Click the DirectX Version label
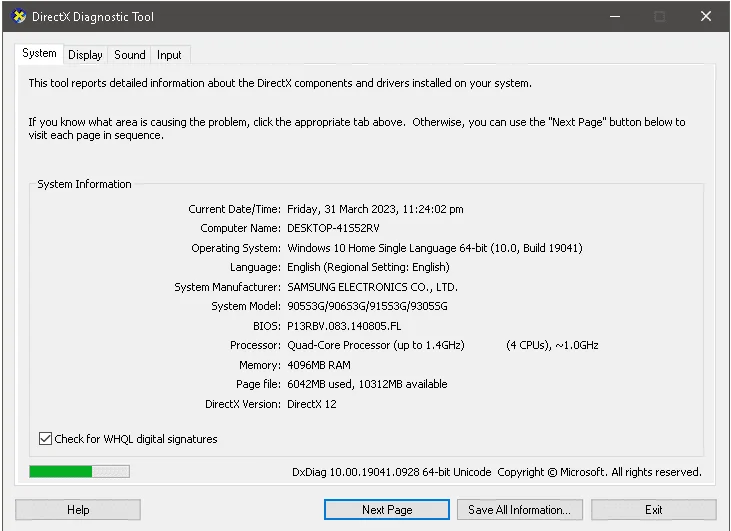The height and width of the screenshot is (531, 731). pos(243,404)
